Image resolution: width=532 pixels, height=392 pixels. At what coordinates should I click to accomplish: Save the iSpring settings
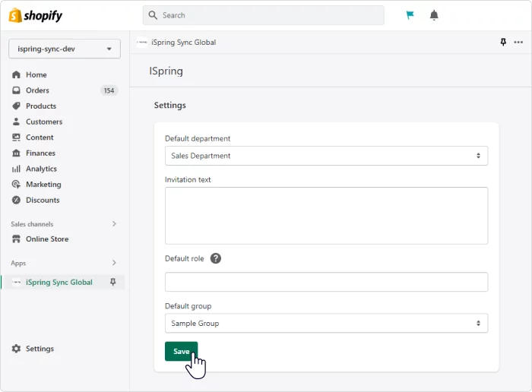point(181,351)
